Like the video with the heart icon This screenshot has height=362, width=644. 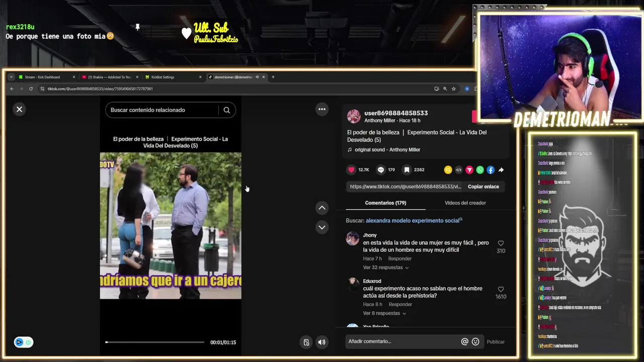[x=352, y=170]
